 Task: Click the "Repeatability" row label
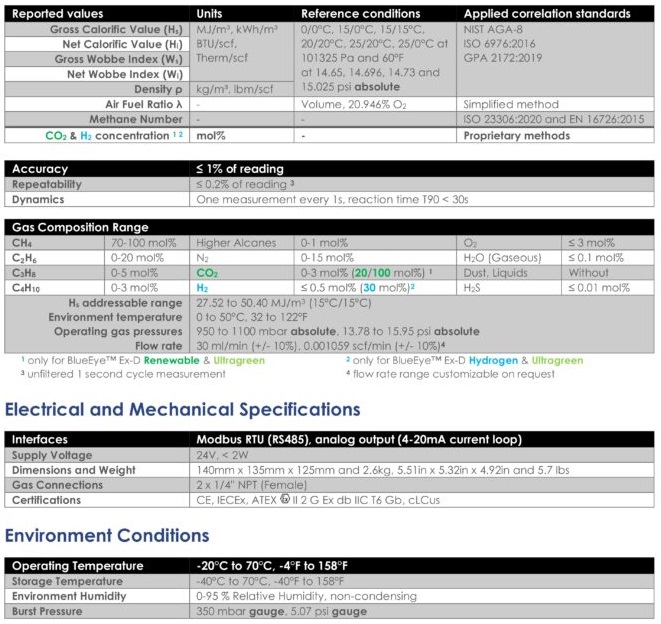point(50,184)
